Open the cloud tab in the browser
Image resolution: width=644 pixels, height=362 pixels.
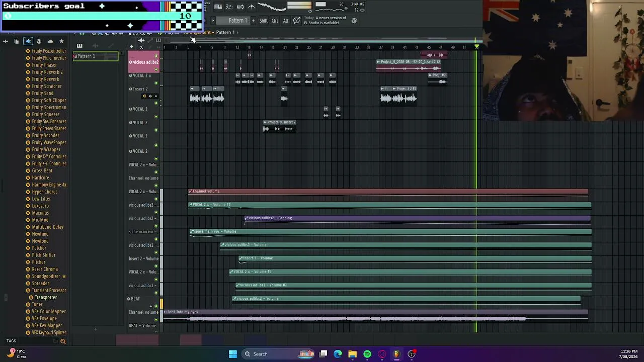[50, 41]
